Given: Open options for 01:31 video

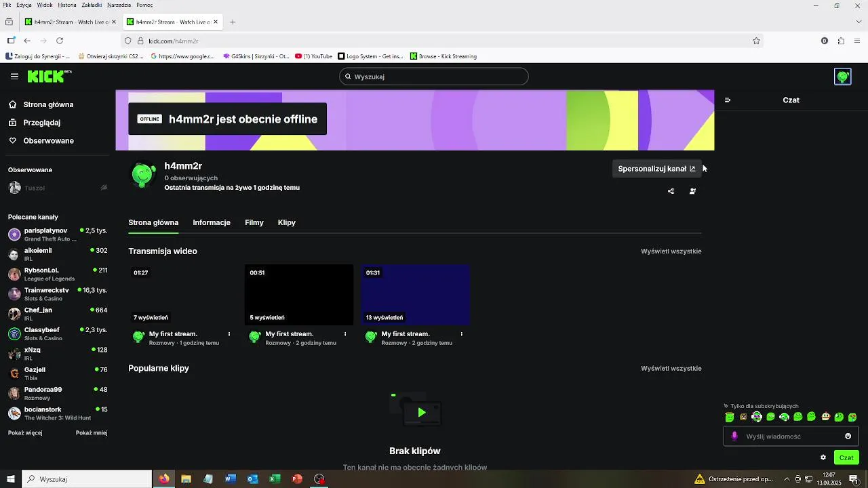Looking at the screenshot, I should (x=462, y=334).
